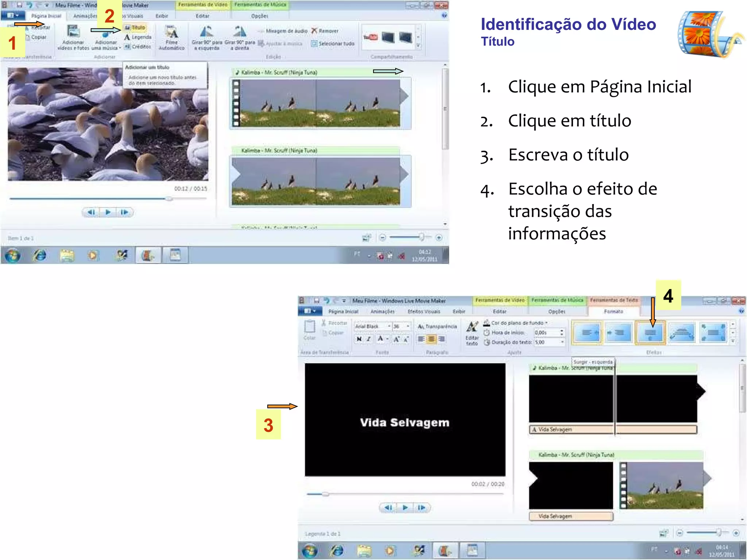Click the Transparência button
This screenshot has height=560, width=747.
[437, 326]
